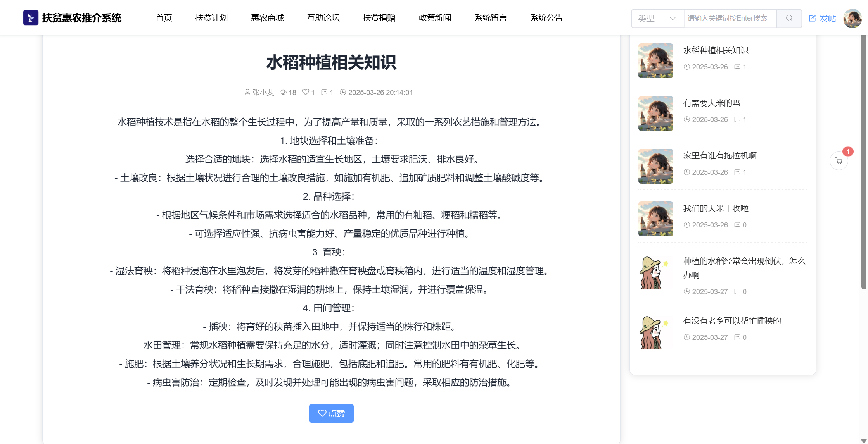This screenshot has height=444, width=868.
Task: Click the page vertical scrollbar
Action: [x=863, y=163]
